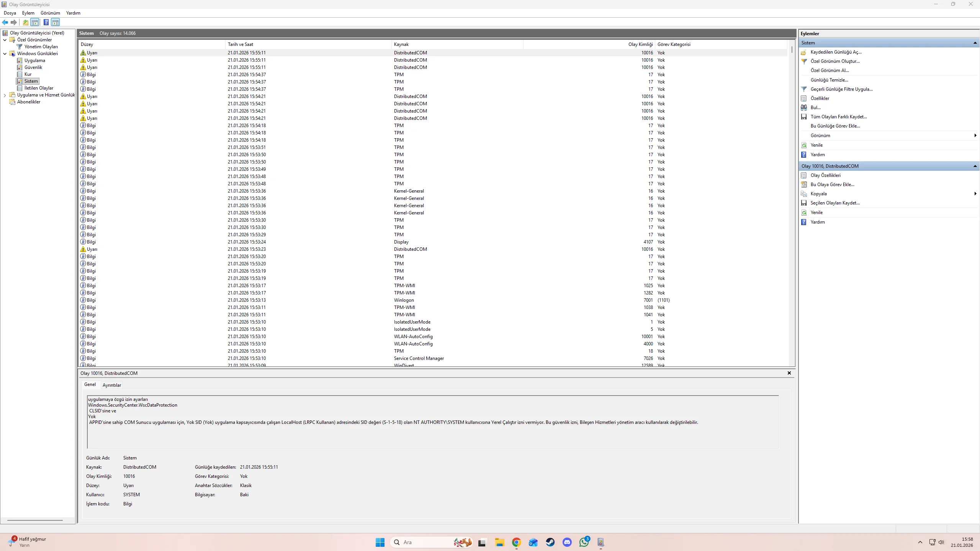The height and width of the screenshot is (551, 980).
Task: Collapse the Windows Günlükleri tree node
Action: tap(5, 54)
